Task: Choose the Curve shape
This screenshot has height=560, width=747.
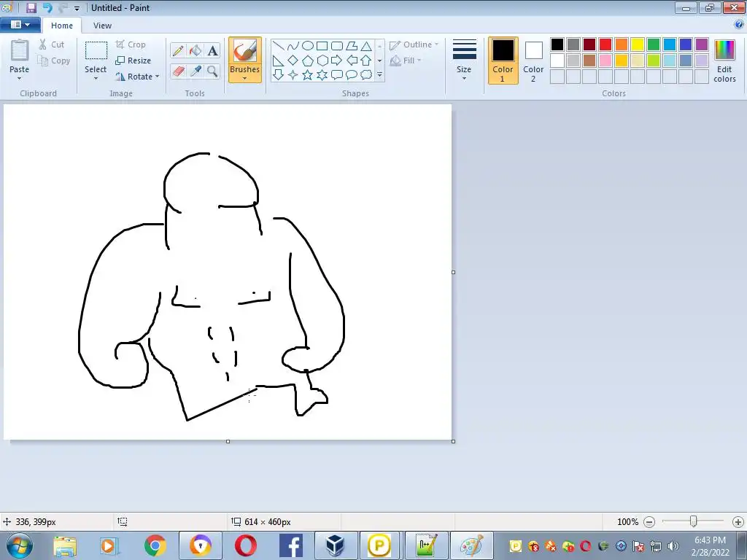Action: click(293, 46)
